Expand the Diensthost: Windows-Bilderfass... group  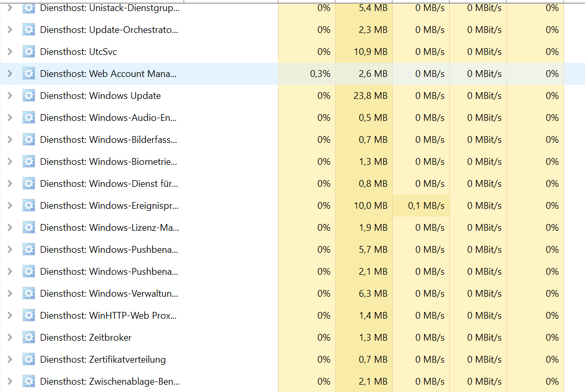pyautogui.click(x=10, y=140)
